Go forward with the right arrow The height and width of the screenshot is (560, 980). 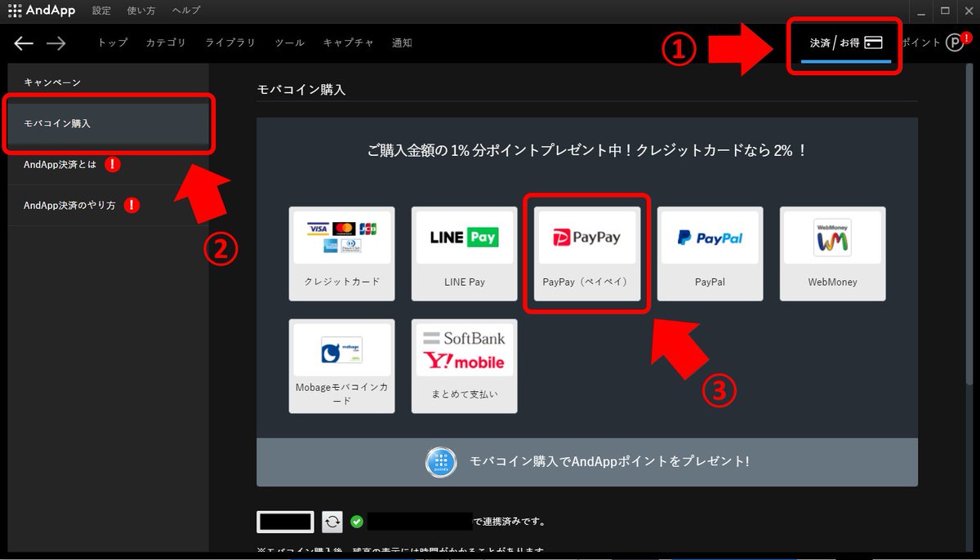[56, 43]
